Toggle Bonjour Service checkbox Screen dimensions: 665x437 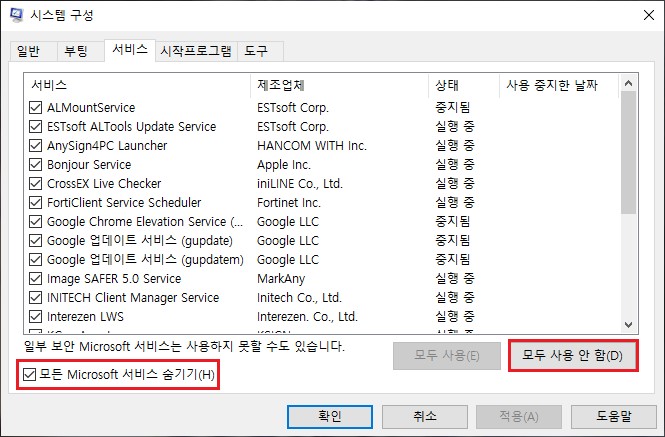(35, 165)
